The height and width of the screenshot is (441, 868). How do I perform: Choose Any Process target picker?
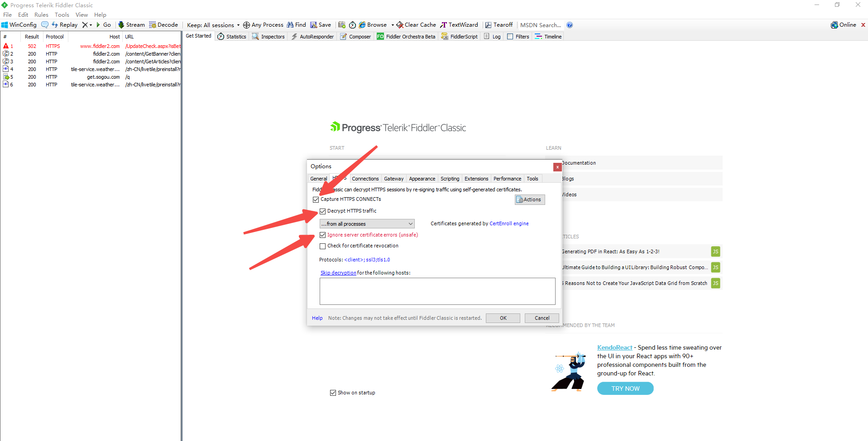[263, 25]
